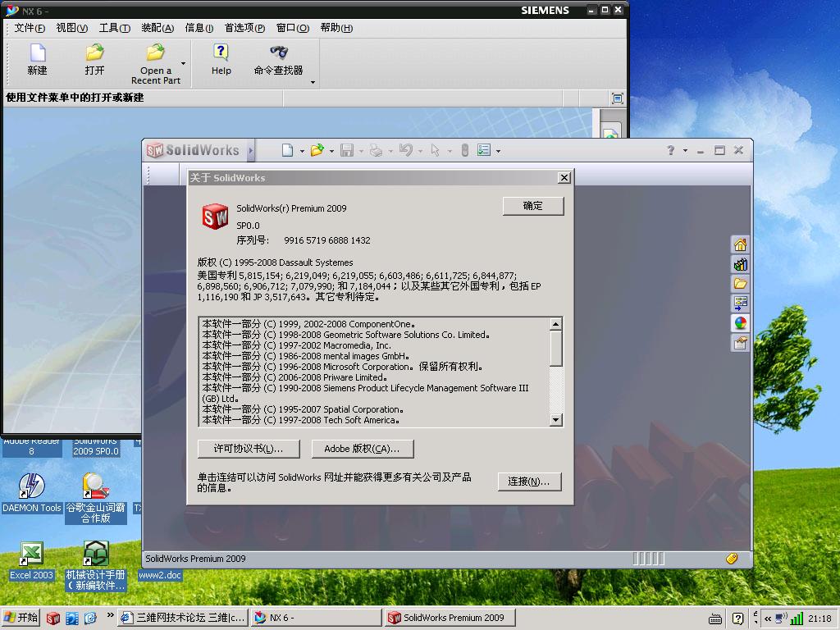This screenshot has width=840, height=630.
Task: Expand the Open dropdown arrow in SolidWorks
Action: (331, 152)
